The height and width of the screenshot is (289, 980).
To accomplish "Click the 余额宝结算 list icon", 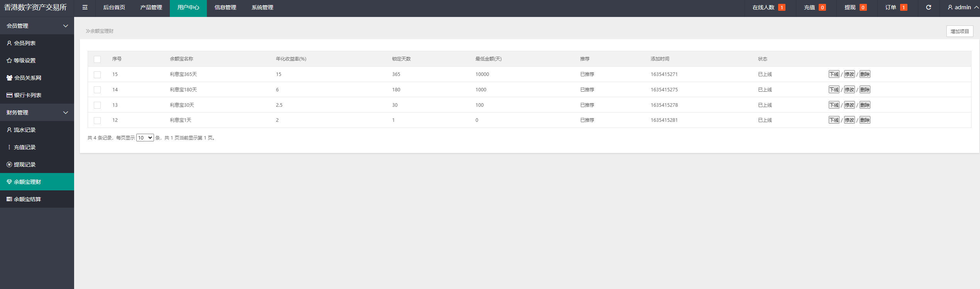I will (x=9, y=199).
